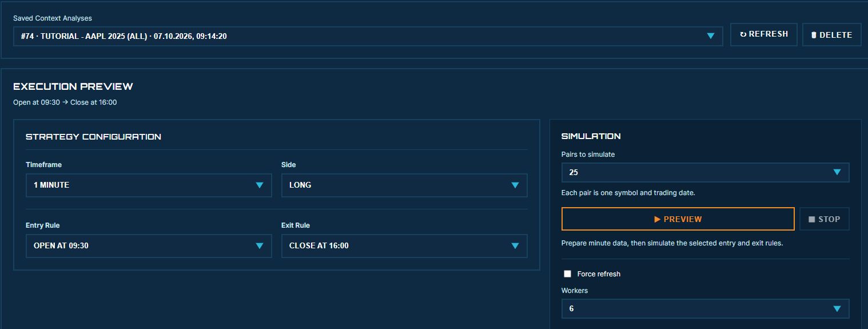Click the REFRESH button

coord(764,34)
